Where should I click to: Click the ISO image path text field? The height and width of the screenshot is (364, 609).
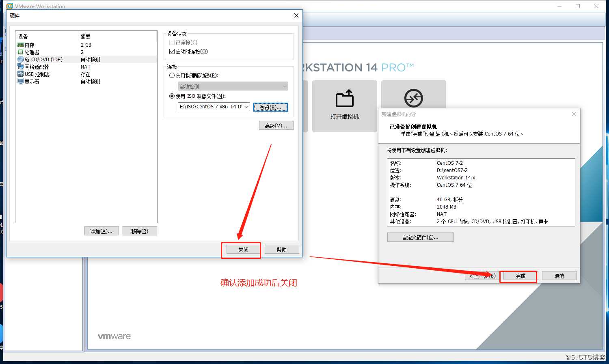[x=210, y=107]
